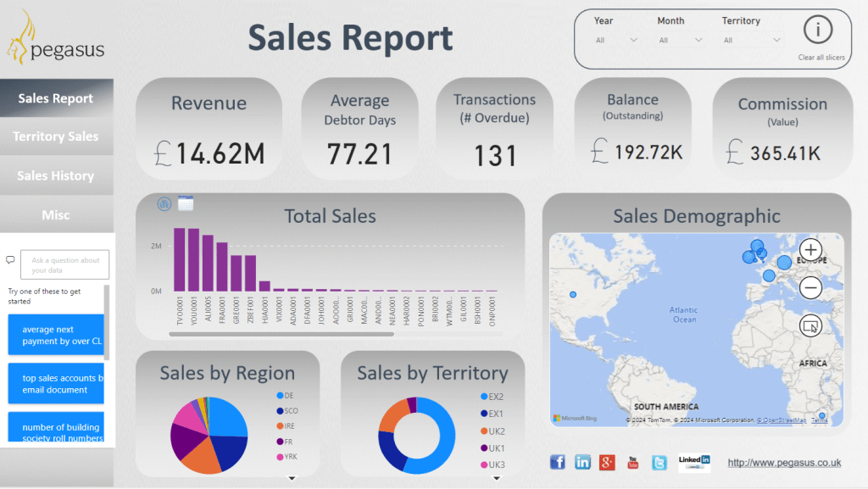Zoom out on the Sales Demographic map

(x=810, y=288)
